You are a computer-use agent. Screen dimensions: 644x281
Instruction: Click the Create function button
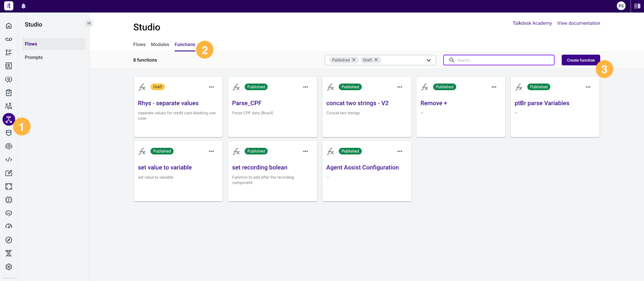tap(581, 60)
